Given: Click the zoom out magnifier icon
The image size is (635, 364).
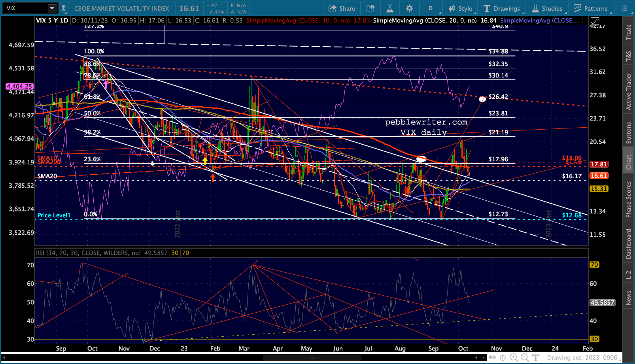Looking at the screenshot, I should 525,358.
